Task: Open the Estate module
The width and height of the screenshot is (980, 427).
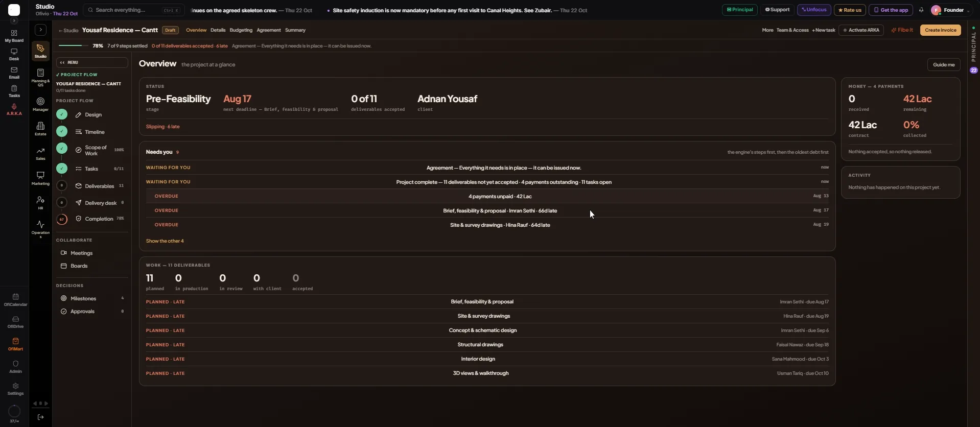Action: point(40,128)
